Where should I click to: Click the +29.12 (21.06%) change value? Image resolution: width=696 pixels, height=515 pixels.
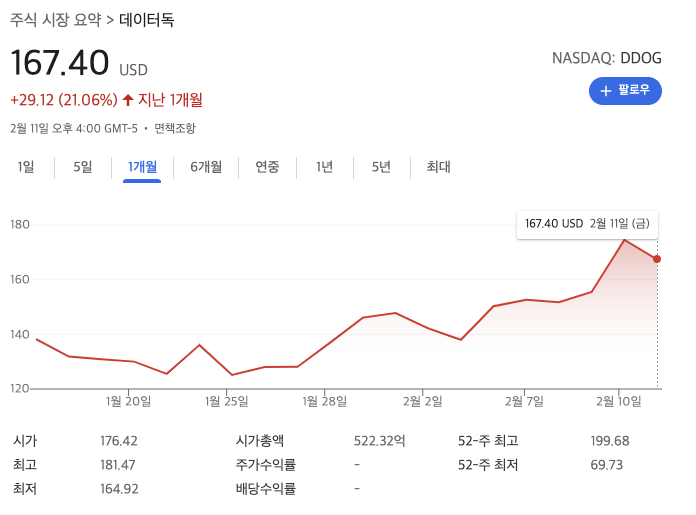pos(64,100)
